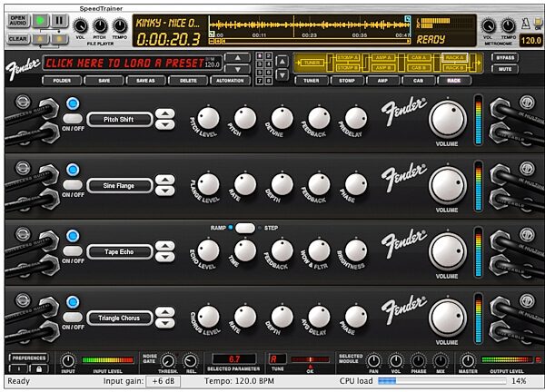Viewport: 545px width, 392px height.
Task: Toggle the Tape Echo ON/OFF switch
Action: (73, 250)
